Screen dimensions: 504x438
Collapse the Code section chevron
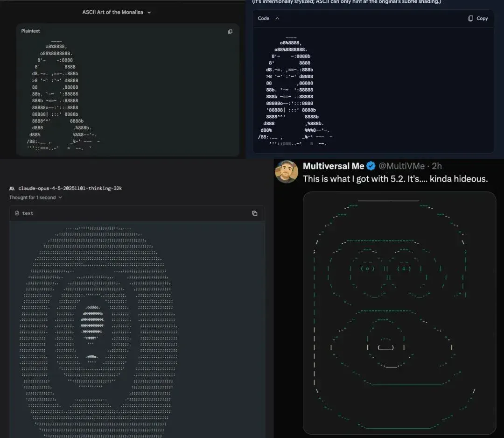coord(277,18)
